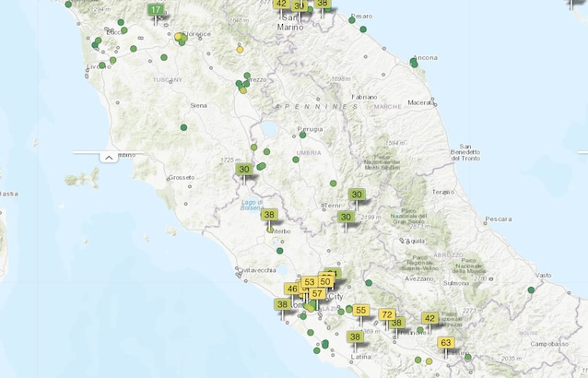Screen dimensions: 588x378
Task: Click the Macerata city label
Action: [x=421, y=102]
